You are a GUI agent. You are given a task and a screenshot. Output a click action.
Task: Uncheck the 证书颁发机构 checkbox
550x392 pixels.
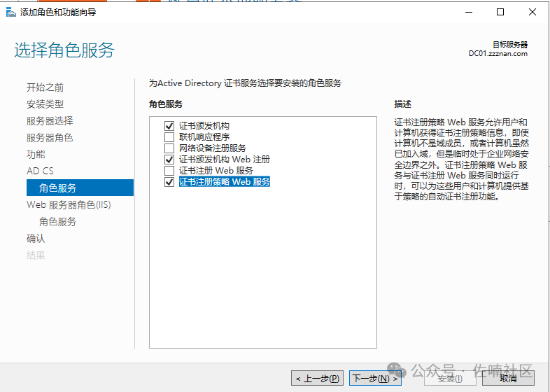(x=169, y=125)
